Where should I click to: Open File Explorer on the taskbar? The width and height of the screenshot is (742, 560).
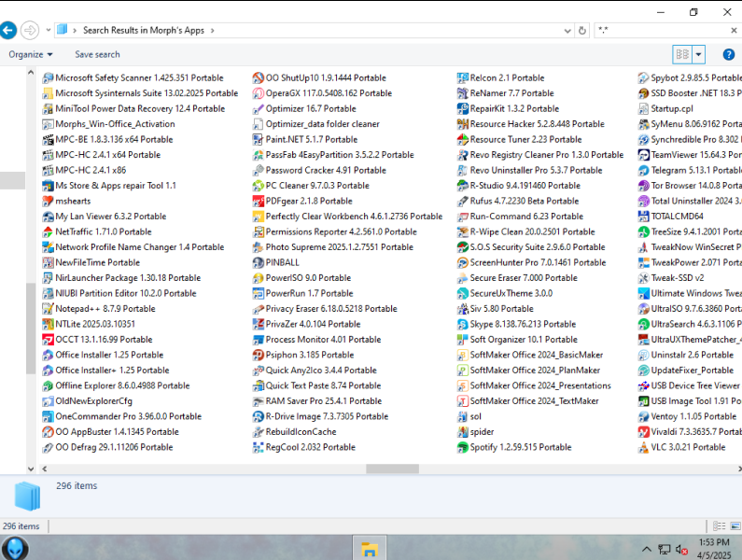point(369,549)
